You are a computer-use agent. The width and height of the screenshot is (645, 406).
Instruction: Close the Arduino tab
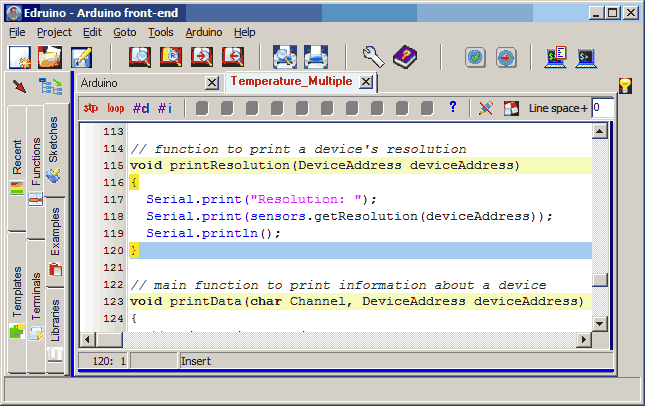pyautogui.click(x=212, y=83)
